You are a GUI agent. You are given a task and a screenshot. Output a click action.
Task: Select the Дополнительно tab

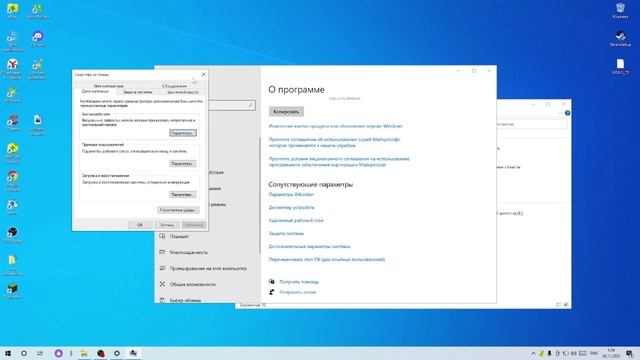95,91
